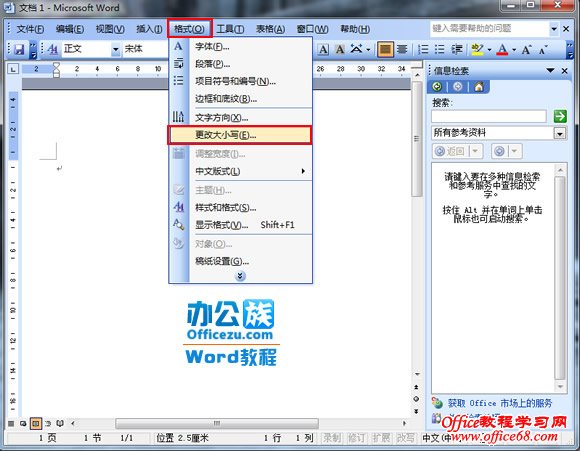Open the 表格(A) menu
The height and width of the screenshot is (451, 580).
270,29
